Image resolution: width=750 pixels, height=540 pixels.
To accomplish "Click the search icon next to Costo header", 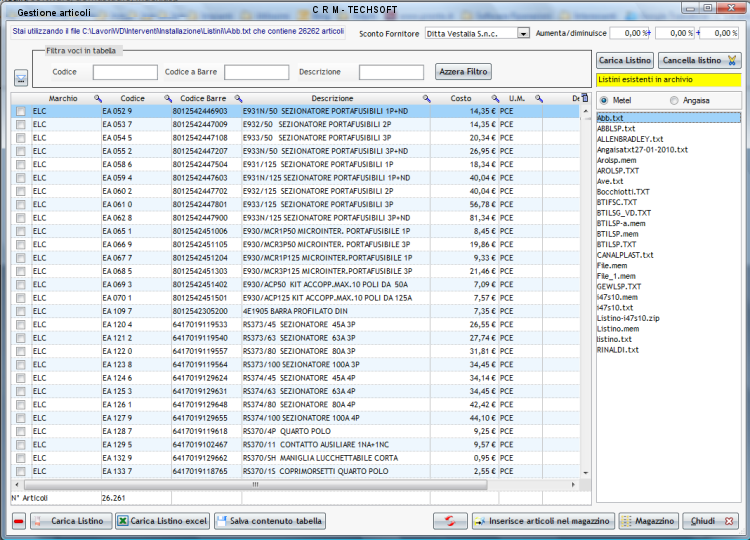I will (x=496, y=99).
